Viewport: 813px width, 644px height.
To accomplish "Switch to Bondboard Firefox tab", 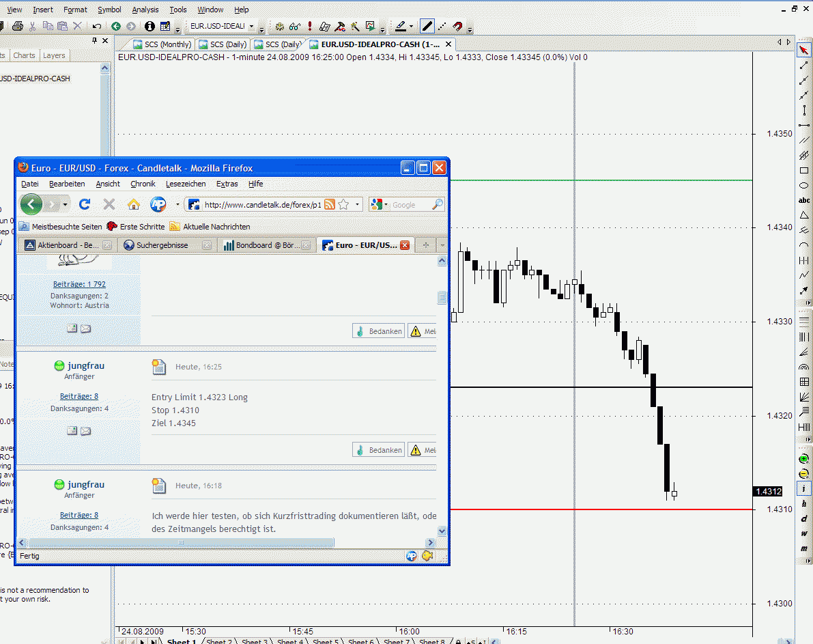I will pyautogui.click(x=268, y=245).
